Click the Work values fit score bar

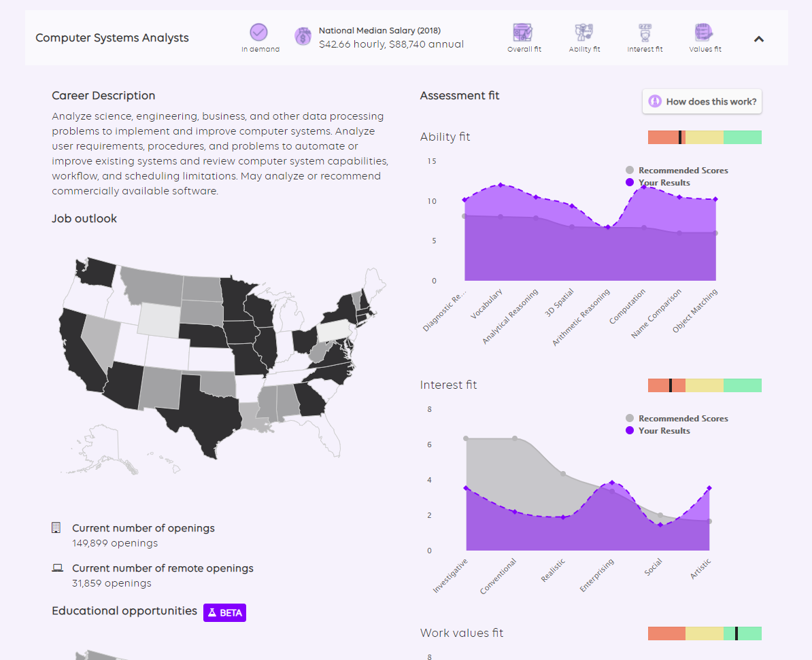[705, 633]
